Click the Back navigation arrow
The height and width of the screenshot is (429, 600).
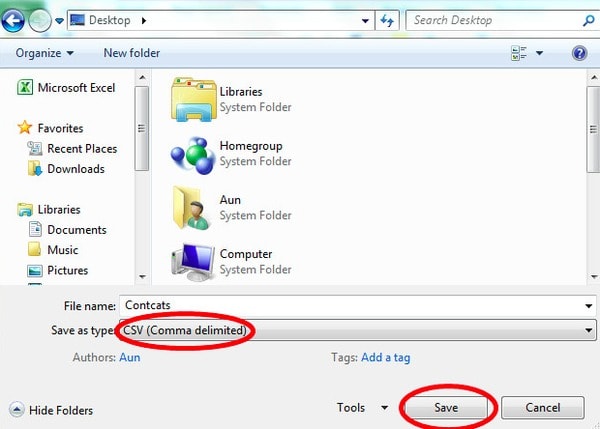click(x=13, y=20)
